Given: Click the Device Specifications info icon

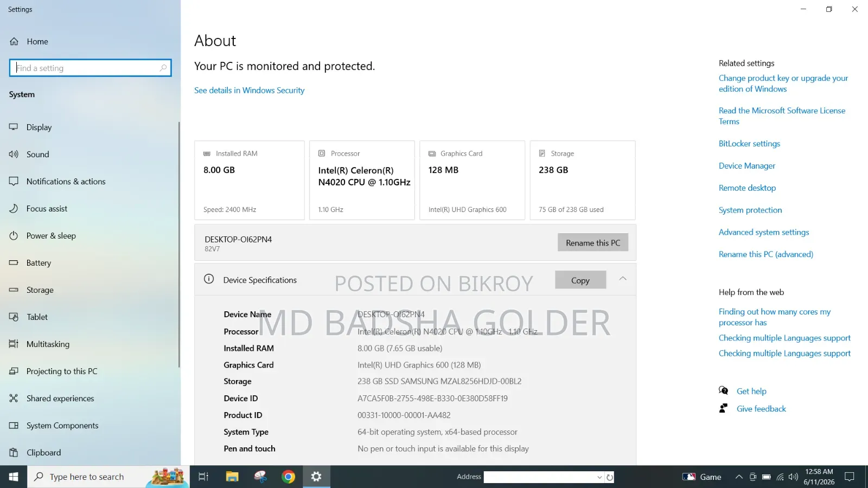Looking at the screenshot, I should (x=209, y=279).
